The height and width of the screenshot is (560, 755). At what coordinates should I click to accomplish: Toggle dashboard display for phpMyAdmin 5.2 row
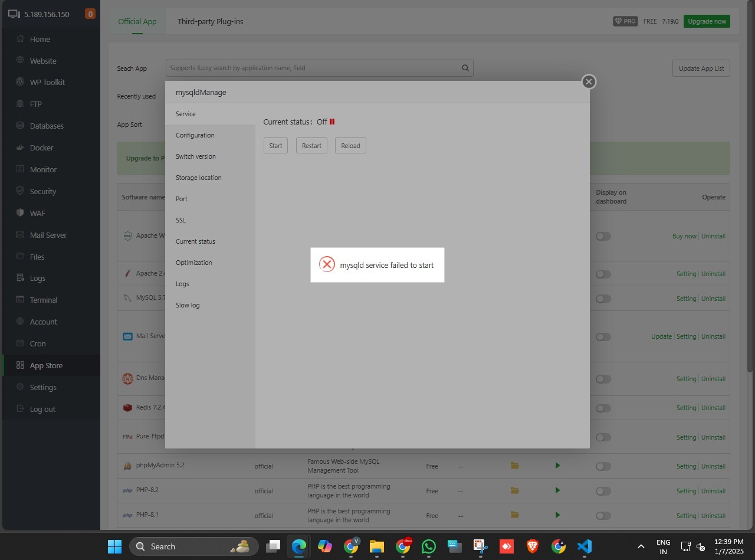[603, 466]
